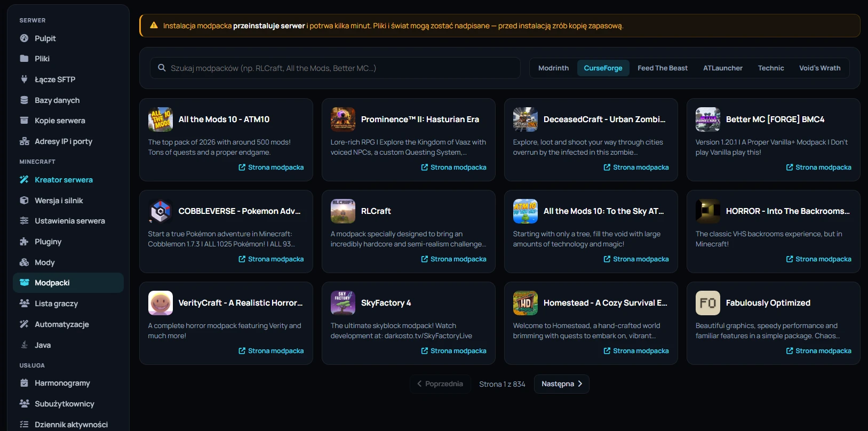
Task: Click the Kopie serwera archive icon
Action: click(x=24, y=121)
